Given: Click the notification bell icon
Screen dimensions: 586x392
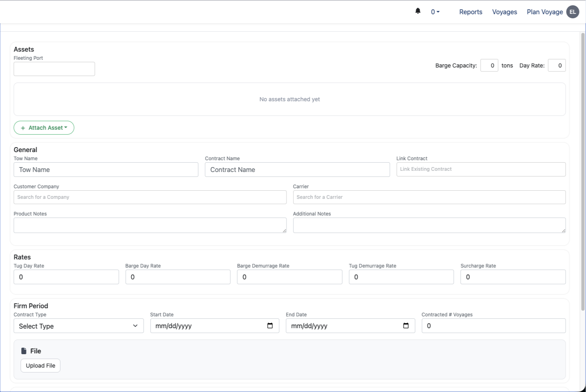Looking at the screenshot, I should (418, 11).
